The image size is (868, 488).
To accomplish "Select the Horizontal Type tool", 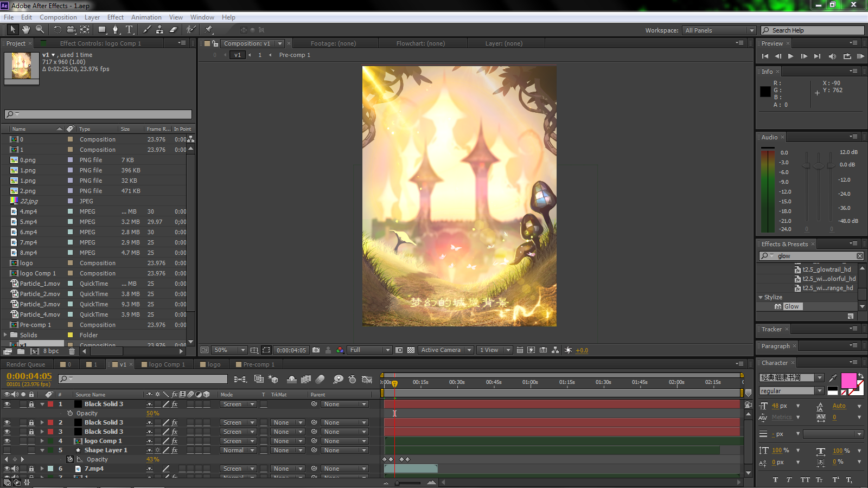I will [x=129, y=29].
